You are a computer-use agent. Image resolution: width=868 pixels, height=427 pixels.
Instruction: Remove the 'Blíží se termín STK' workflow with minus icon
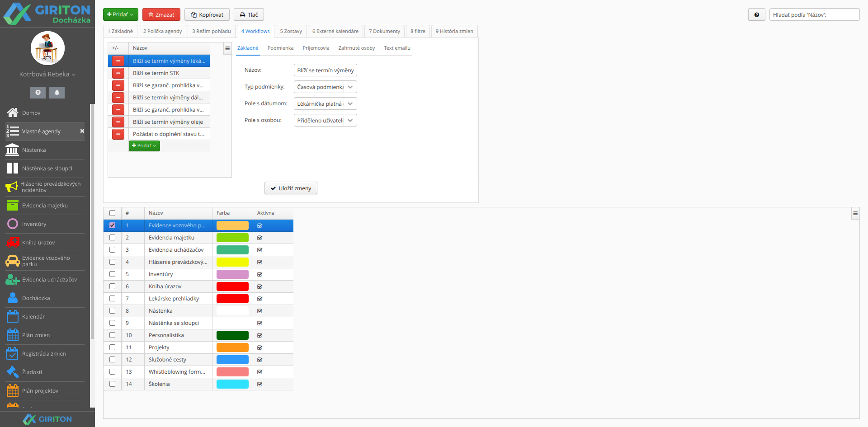[118, 73]
